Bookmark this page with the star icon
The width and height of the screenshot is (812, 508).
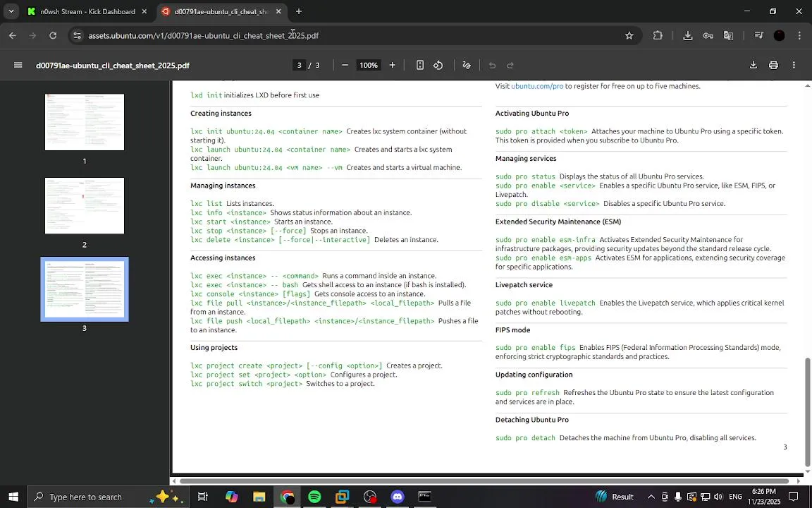click(x=629, y=36)
